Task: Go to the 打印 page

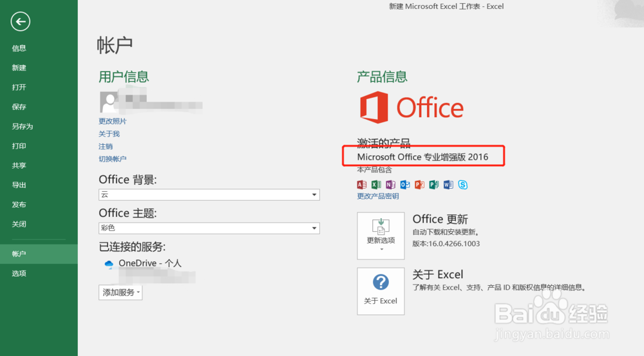Action: tap(19, 145)
